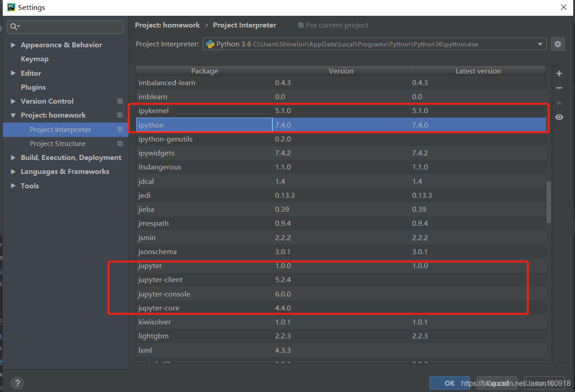This screenshot has width=575, height=392.
Task: Expand the Version Control section
Action: 13,101
